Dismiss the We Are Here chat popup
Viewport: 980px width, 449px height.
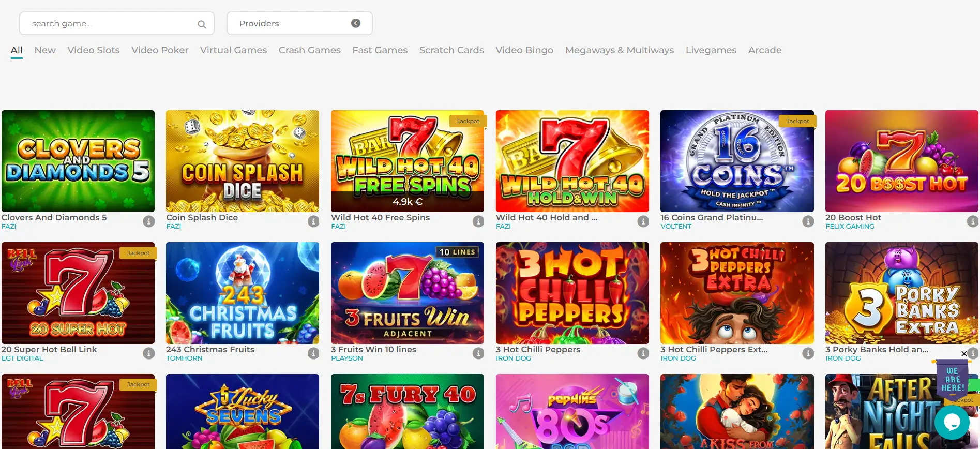coord(963,354)
